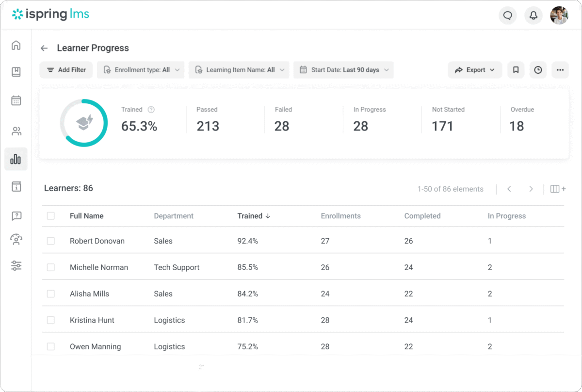Click the bookmark icon button
582x392 pixels.
coord(516,70)
